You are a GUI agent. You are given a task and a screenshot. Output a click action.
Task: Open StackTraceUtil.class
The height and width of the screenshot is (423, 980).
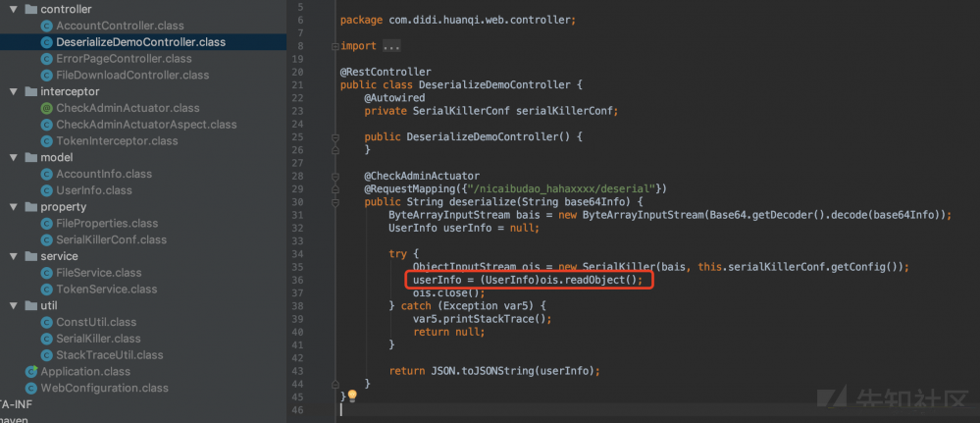(x=109, y=355)
